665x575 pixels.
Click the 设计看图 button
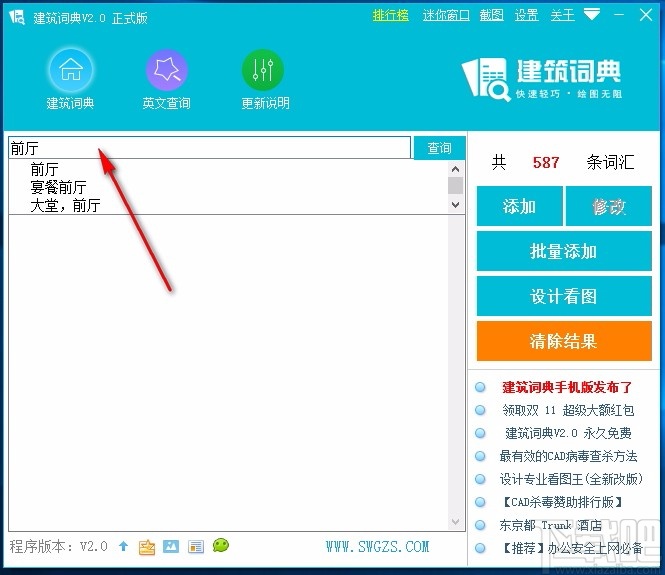pyautogui.click(x=564, y=296)
